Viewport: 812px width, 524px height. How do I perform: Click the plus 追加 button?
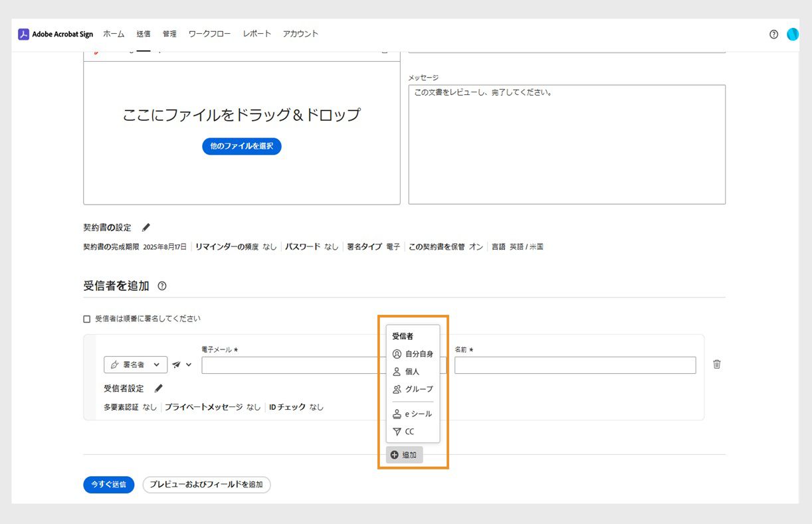click(404, 454)
